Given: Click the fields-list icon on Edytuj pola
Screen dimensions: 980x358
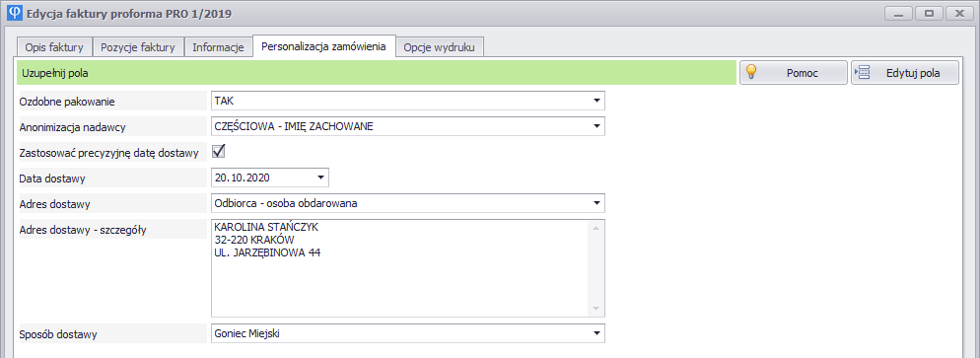Looking at the screenshot, I should pos(863,72).
